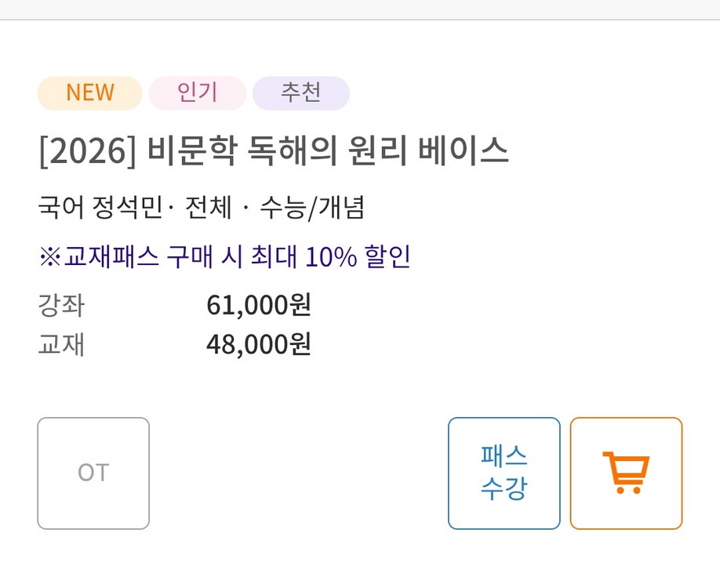Viewport: 720px width, 588px height.
Task: Click the 수능/개념 category text
Action: [312, 208]
